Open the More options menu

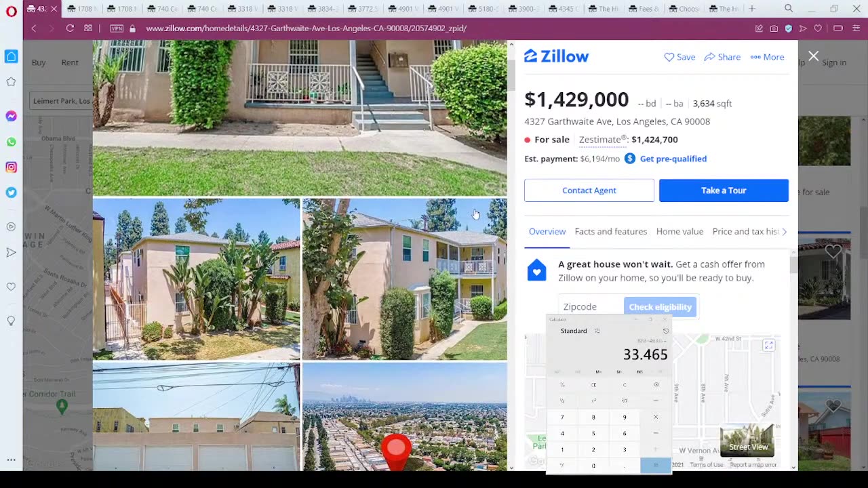[x=767, y=57]
